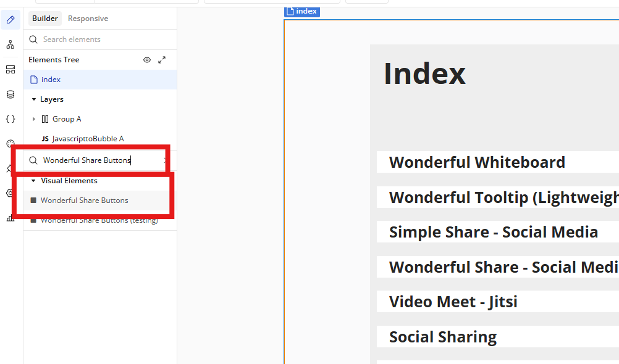This screenshot has height=364, width=619.
Task: Select Social Sharing row on canvas
Action: (x=498, y=337)
